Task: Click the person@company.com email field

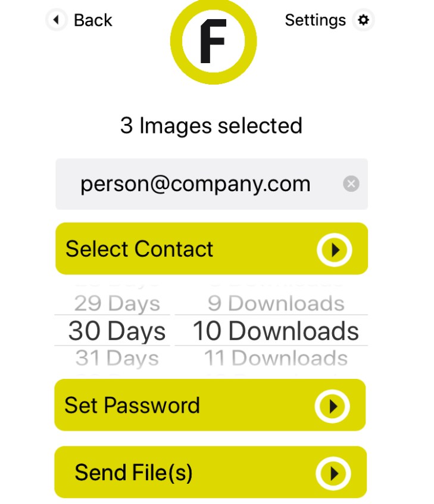Action: (195, 184)
